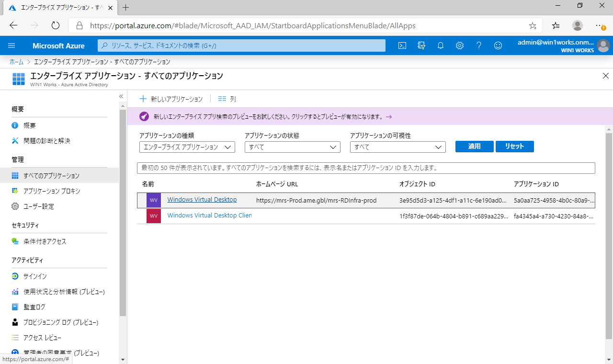Open the feedback smiley icon

[498, 45]
